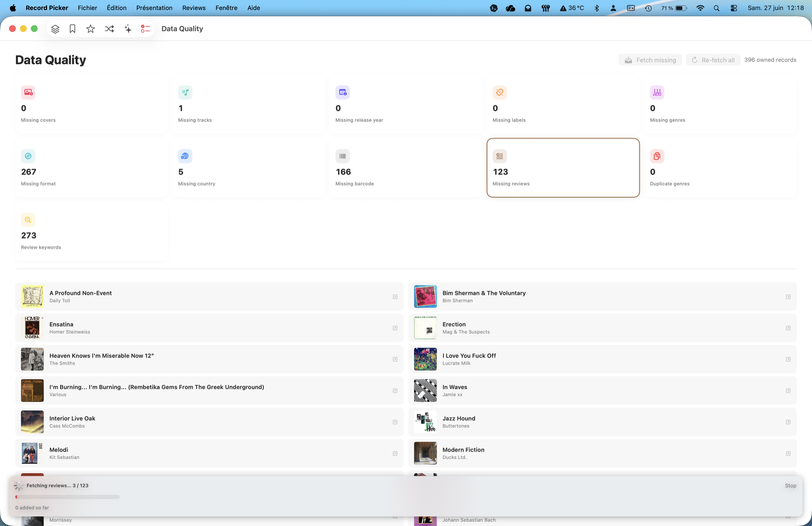Open detail icon for Erection row
Image resolution: width=812 pixels, height=526 pixels.
tap(788, 328)
